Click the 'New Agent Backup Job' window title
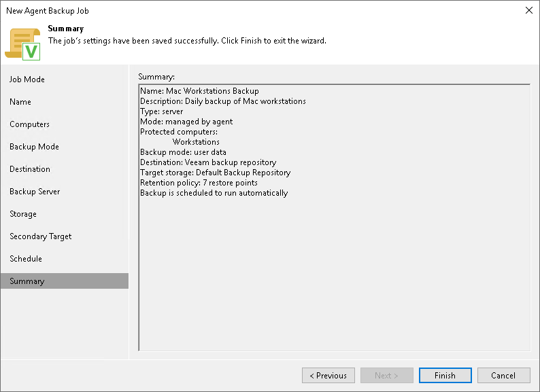 pyautogui.click(x=48, y=11)
